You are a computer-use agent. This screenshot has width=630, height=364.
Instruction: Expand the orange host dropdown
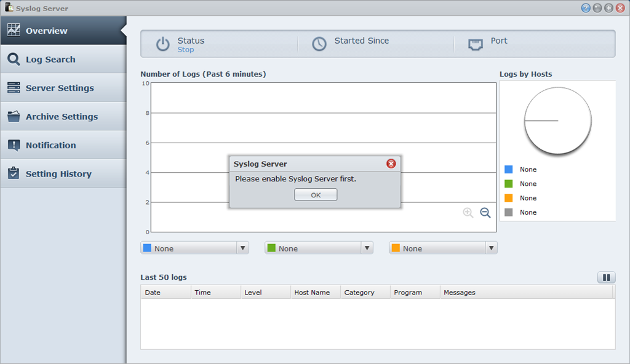click(x=491, y=248)
